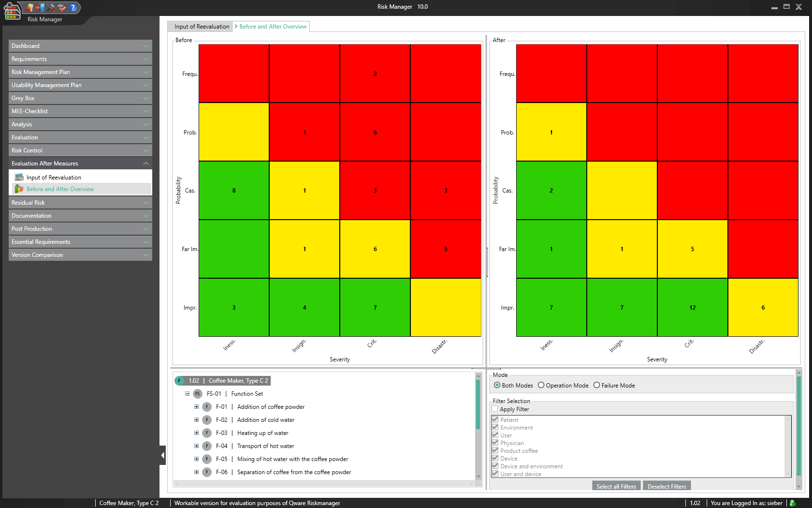
Task: Click the Risk Manager application logo
Action: (12, 11)
